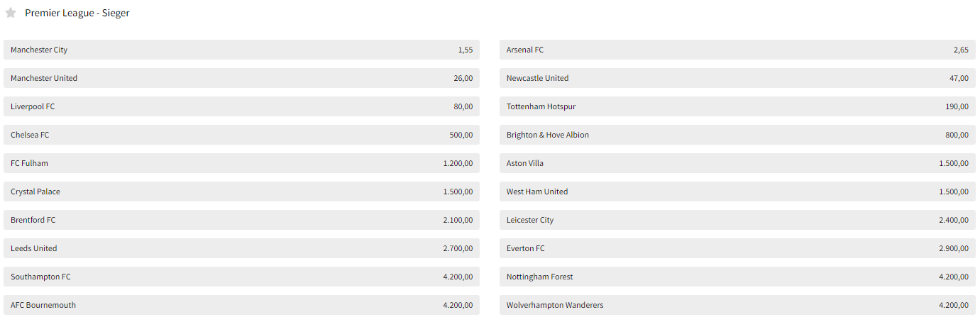Select the Southampton FC bet row
Viewport: 980px width, 322px height.
pyautogui.click(x=241, y=277)
